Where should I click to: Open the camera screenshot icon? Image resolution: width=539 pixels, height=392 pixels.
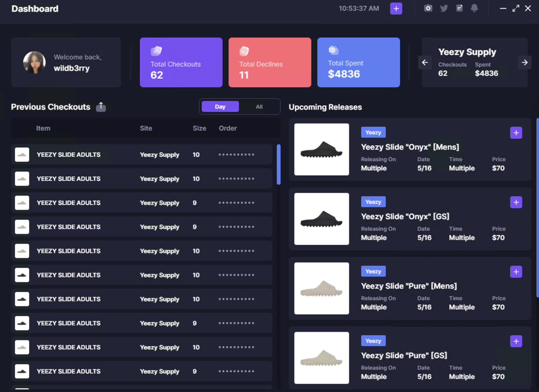[428, 8]
